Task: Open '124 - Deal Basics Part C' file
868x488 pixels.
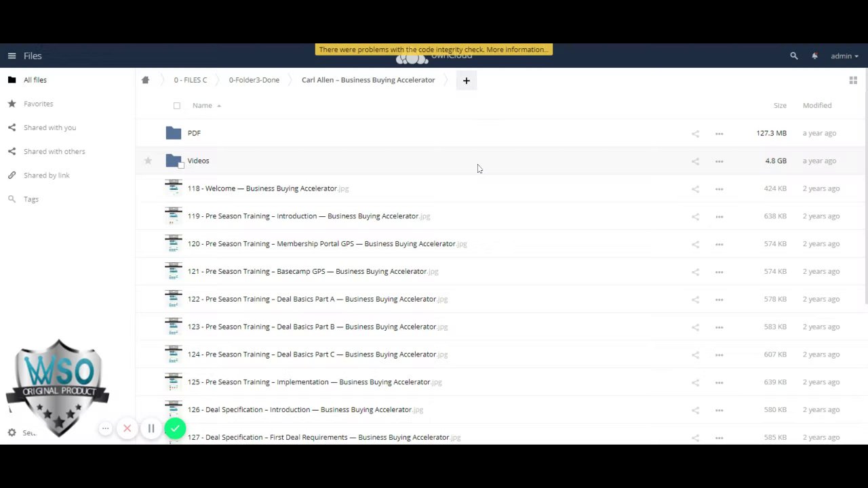Action: click(317, 354)
